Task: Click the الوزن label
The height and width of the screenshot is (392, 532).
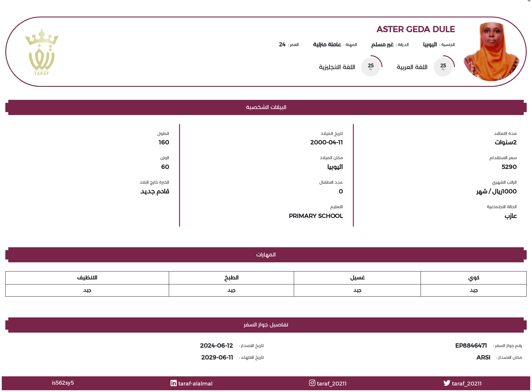Action: coord(165,158)
